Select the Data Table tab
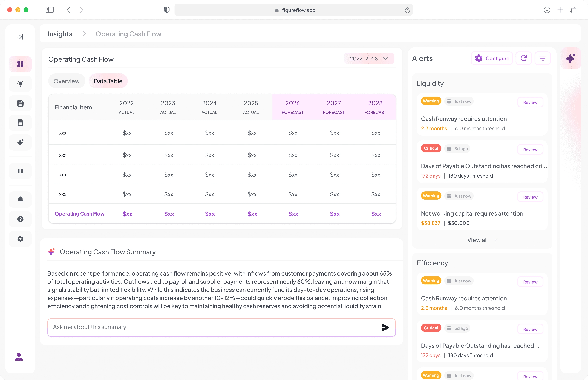This screenshot has height=380, width=588. [x=108, y=81]
